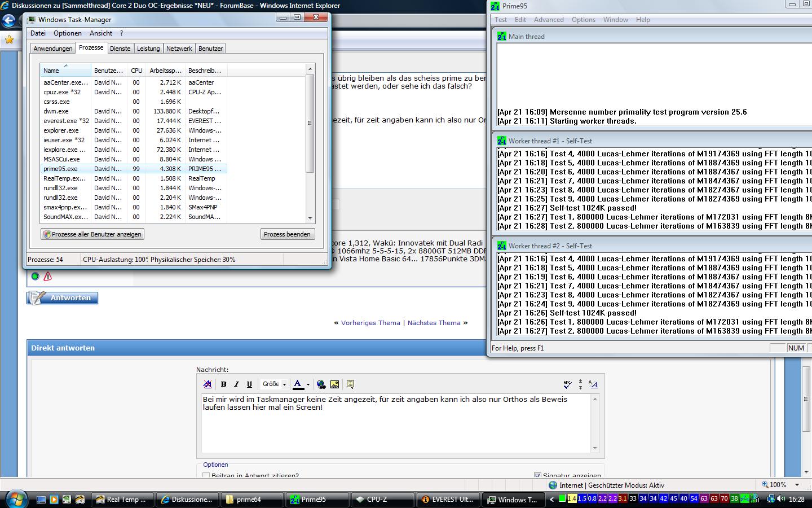Toggle the 'Signatur anzeigen' checkbox
This screenshot has height=508, width=812.
[537, 476]
